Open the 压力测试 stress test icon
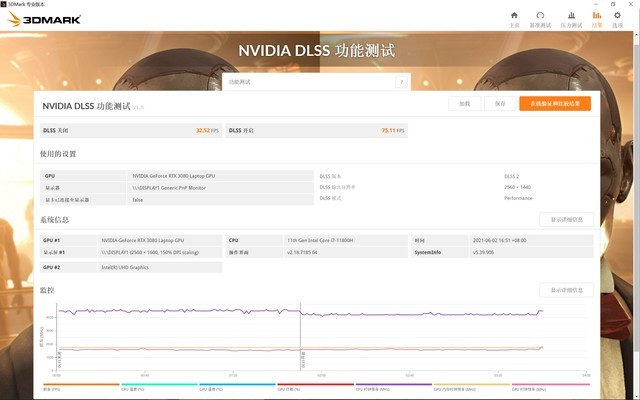The width and height of the screenshot is (640, 400). pos(571,19)
